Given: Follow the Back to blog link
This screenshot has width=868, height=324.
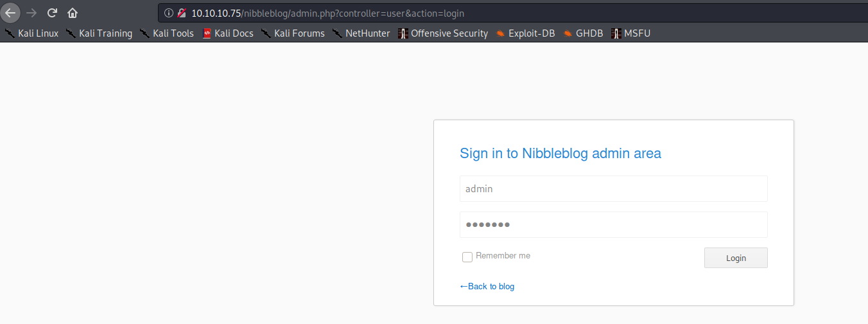Looking at the screenshot, I should click(x=487, y=287).
